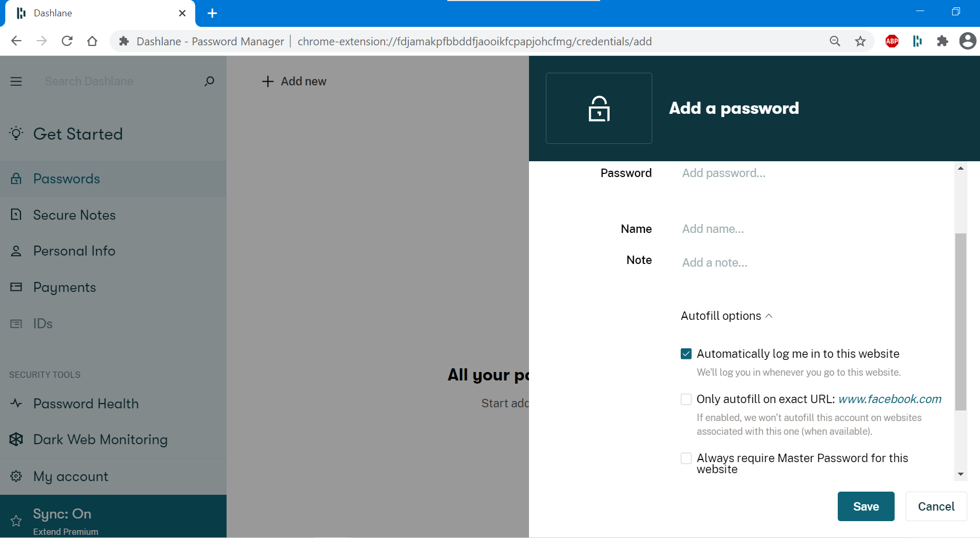Image resolution: width=980 pixels, height=538 pixels.
Task: Open Secure Notes via its document icon
Action: pyautogui.click(x=16, y=214)
